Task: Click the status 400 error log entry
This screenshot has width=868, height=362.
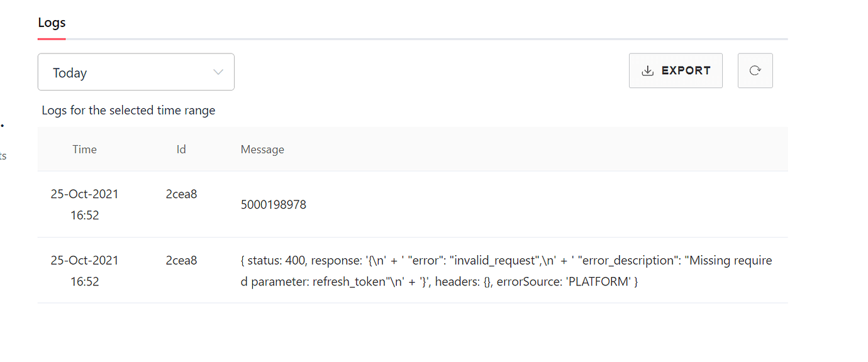Action: 440,270
